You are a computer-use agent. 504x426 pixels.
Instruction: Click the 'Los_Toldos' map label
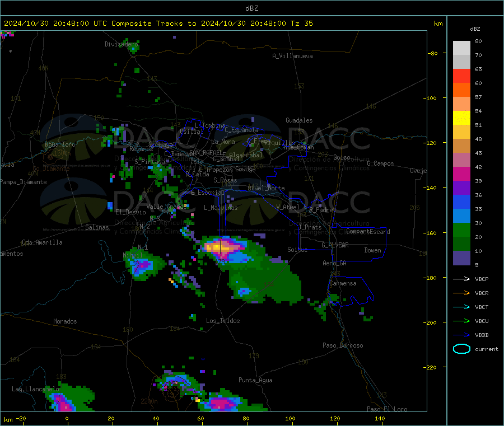click(223, 321)
